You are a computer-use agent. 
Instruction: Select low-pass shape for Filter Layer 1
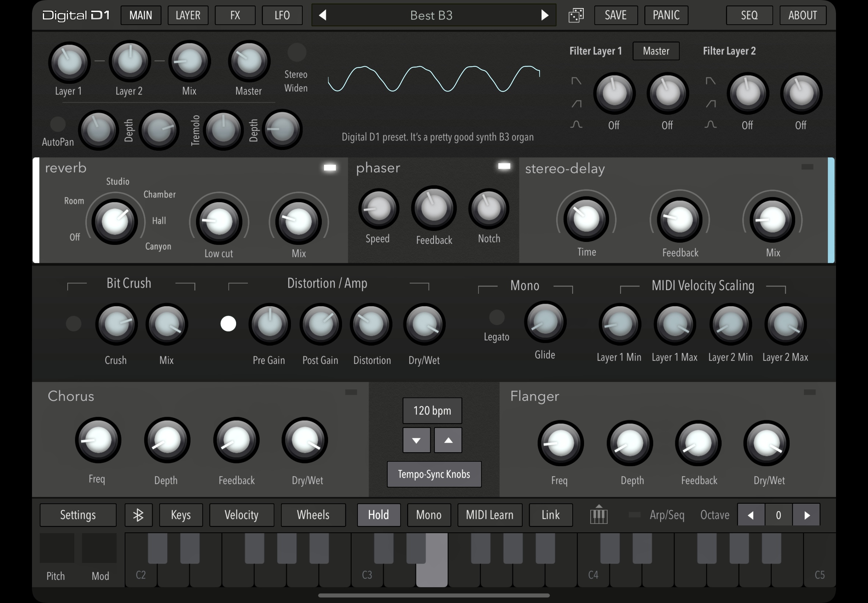(576, 81)
